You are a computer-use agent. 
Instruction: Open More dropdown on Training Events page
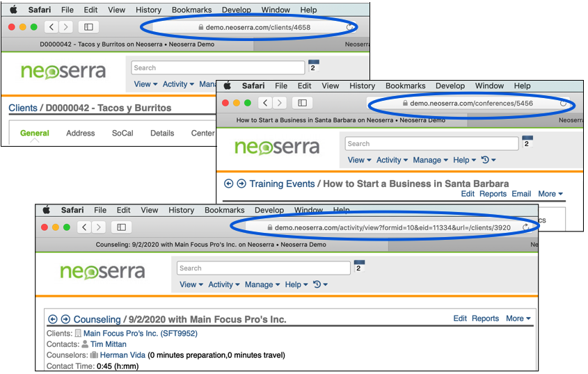550,194
